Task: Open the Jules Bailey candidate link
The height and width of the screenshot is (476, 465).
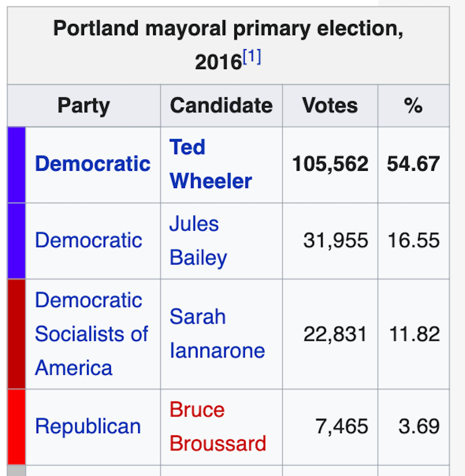Action: (x=198, y=241)
